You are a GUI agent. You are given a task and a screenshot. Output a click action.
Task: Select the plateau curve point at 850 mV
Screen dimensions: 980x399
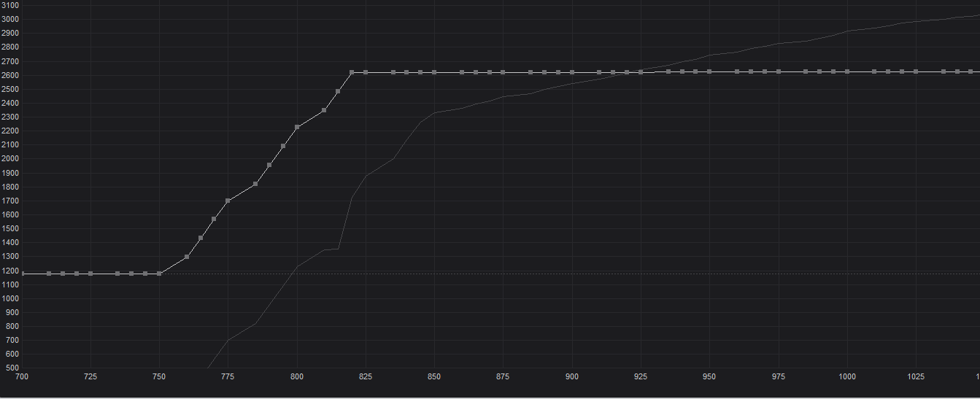pos(434,72)
